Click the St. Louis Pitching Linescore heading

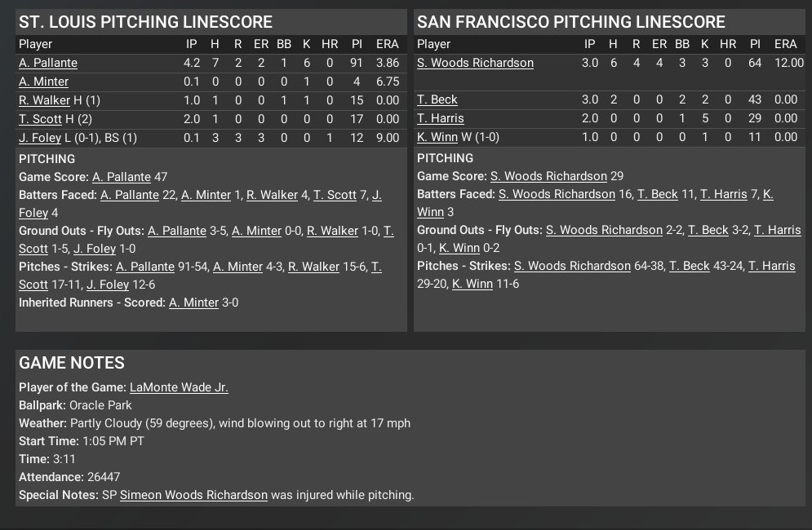click(x=145, y=22)
